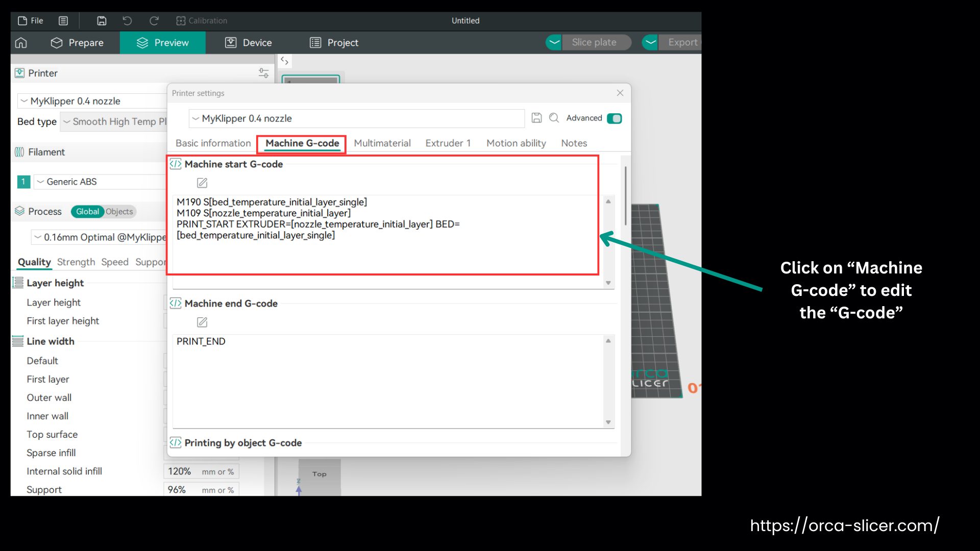Click the Outer wall line width label
Screen dimensions: 980x551
(49, 397)
